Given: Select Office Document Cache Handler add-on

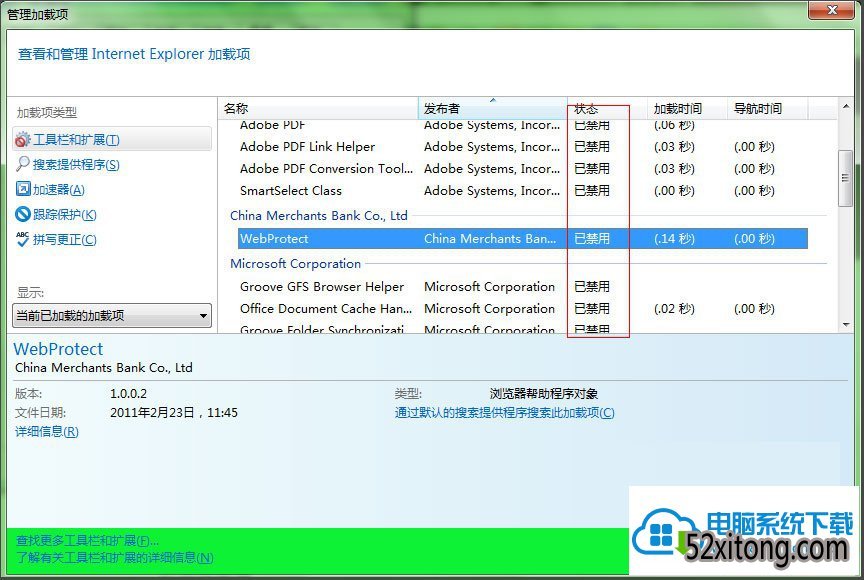Looking at the screenshot, I should [x=523, y=308].
